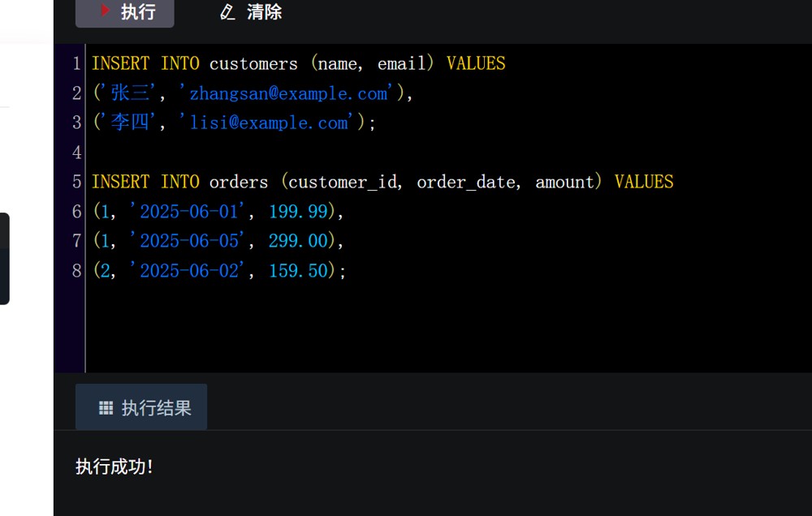This screenshot has height=516, width=812.
Task: Click the name 张三 on line 2
Action: click(130, 92)
